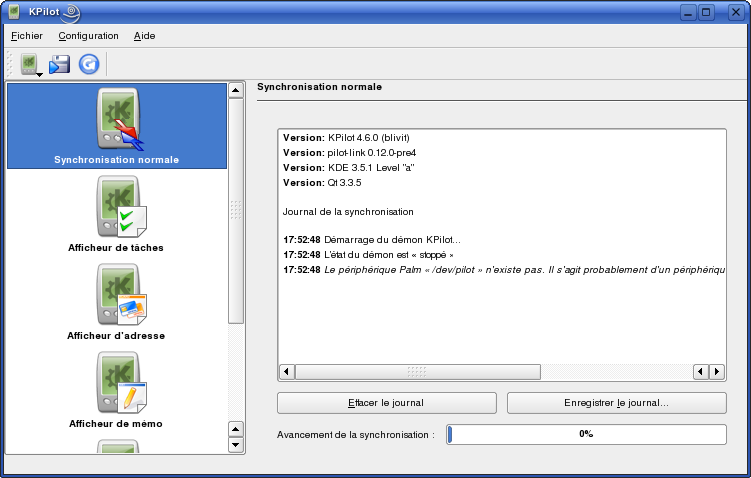The width and height of the screenshot is (751, 478).
Task: Open the Fichier menu
Action: tap(27, 36)
